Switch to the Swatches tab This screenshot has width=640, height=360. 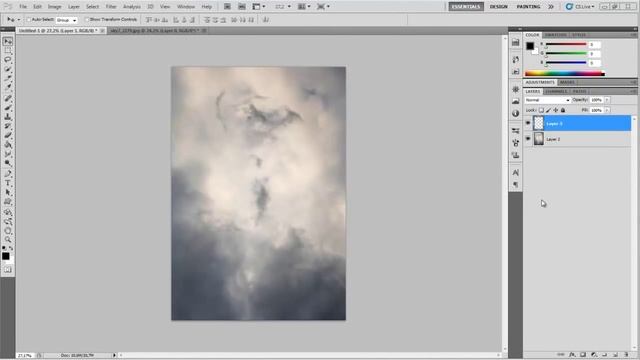(556, 35)
